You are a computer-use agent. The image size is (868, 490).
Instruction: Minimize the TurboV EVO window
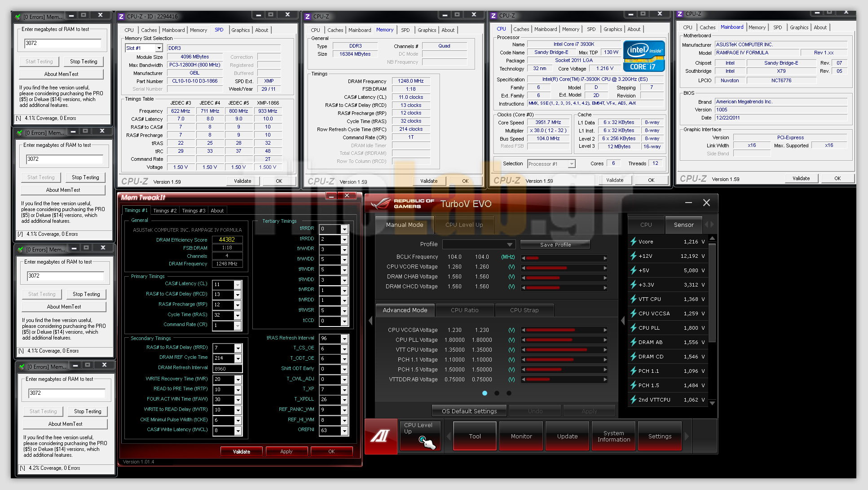click(688, 203)
